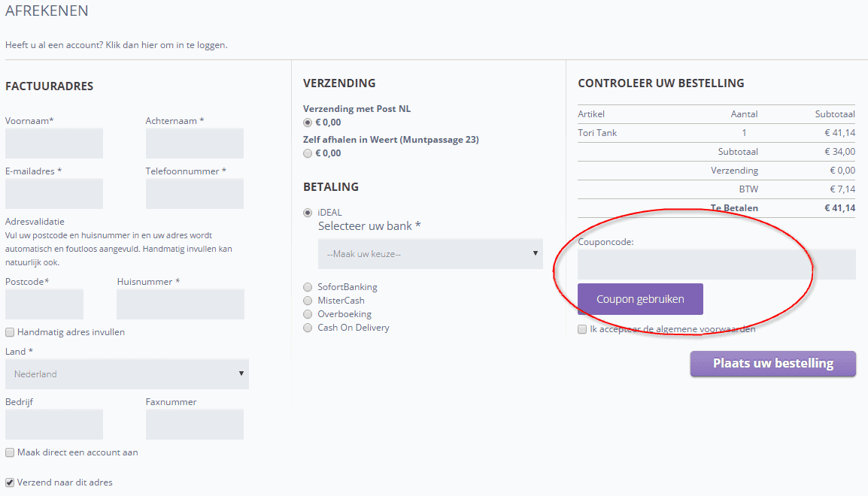Select Cash On Delivery payment
868x496 pixels.
tap(307, 328)
